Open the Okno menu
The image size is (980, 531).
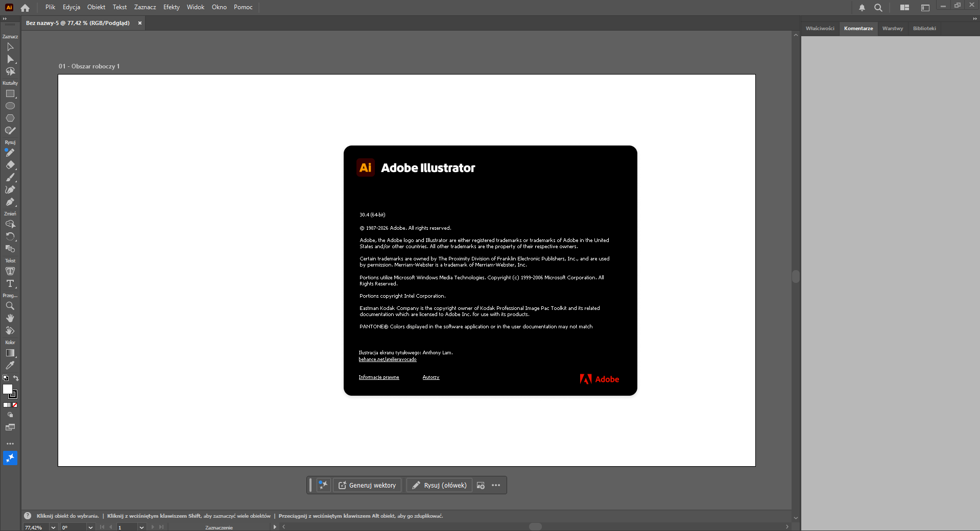tap(219, 7)
